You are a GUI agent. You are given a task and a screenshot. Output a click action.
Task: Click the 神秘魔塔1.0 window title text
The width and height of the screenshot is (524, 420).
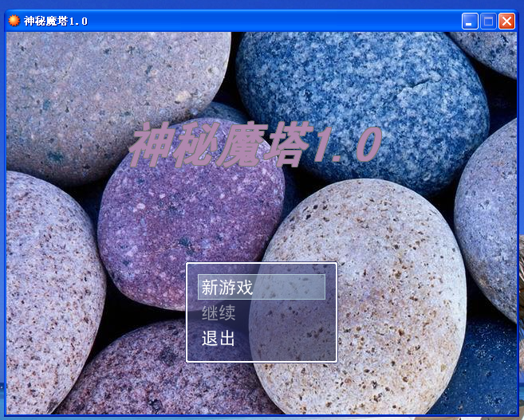pos(56,21)
